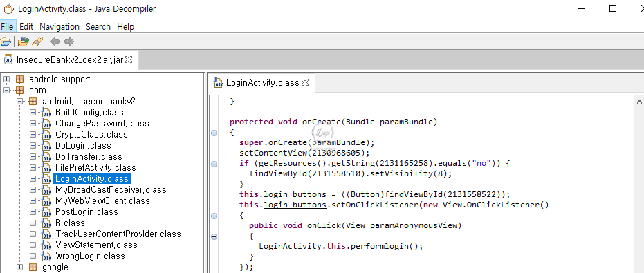
Task: Click the Open Type toolbar icon
Action: pos(24,41)
